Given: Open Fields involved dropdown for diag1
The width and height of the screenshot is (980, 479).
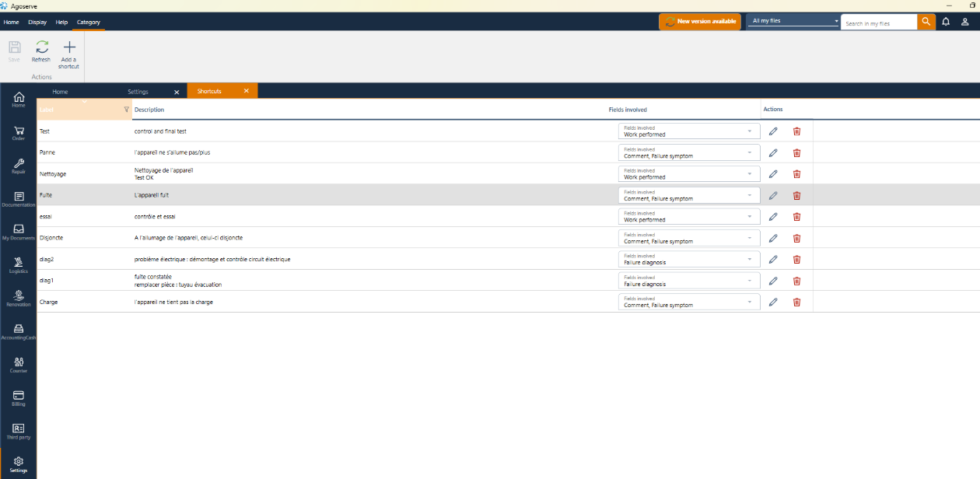Looking at the screenshot, I should (x=689, y=281).
